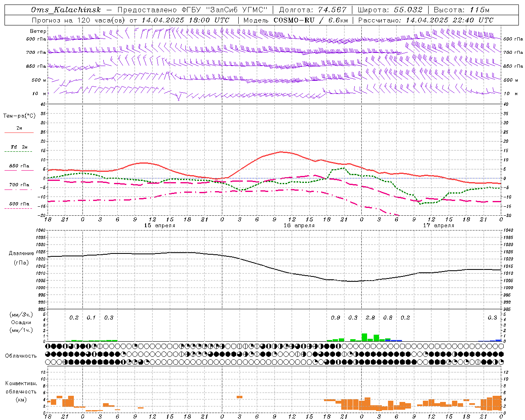Click the model label COSMO-RU / 6.6км
Screen dimensions: 525x420
311,20
